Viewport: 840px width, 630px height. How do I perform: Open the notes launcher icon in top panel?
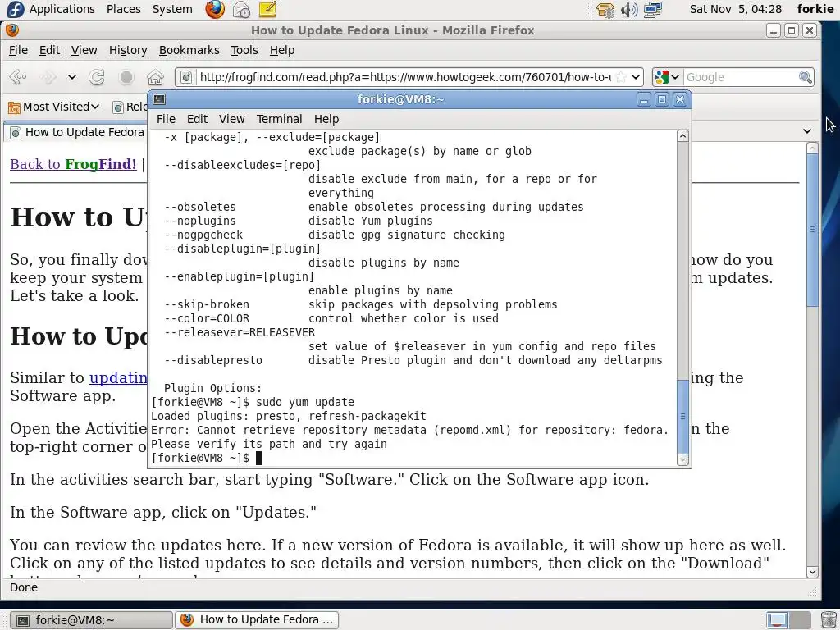267,9
